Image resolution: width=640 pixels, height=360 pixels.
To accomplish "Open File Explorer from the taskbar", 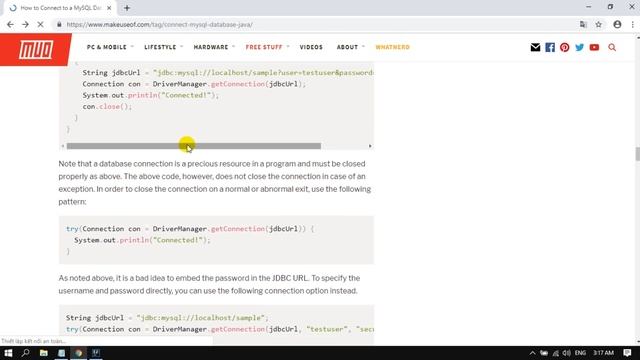I will (x=43, y=353).
